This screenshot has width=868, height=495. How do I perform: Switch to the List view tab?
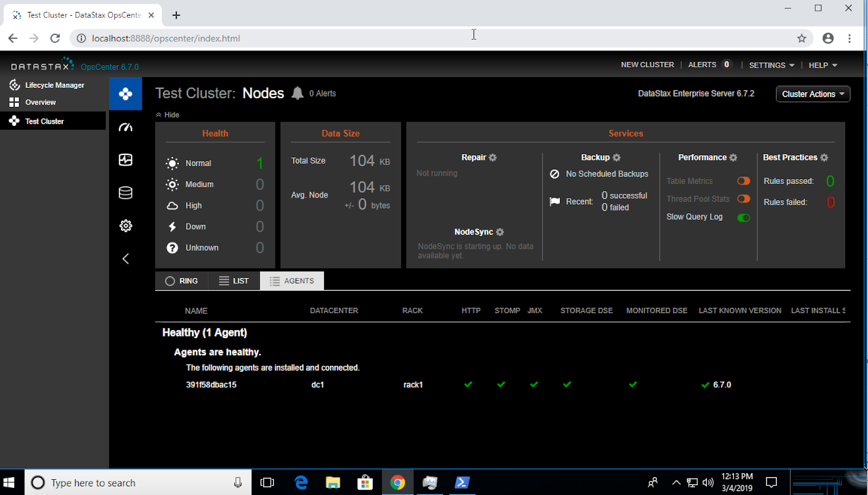coord(234,281)
